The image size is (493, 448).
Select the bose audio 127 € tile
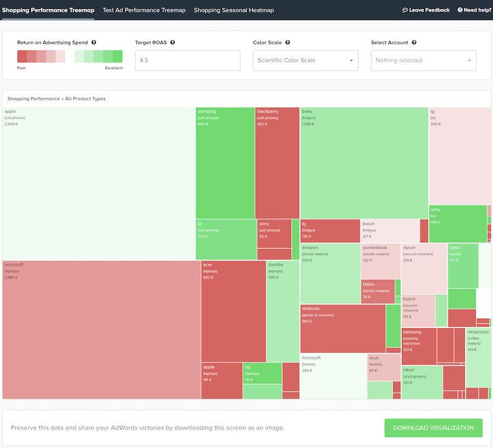pos(463,266)
